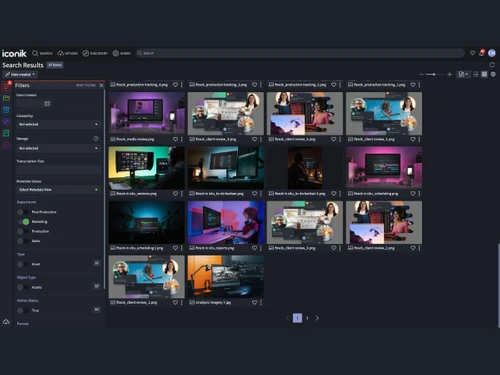Open more options for onedync imagery 1.jpg
500x375 pixels.
click(x=261, y=302)
